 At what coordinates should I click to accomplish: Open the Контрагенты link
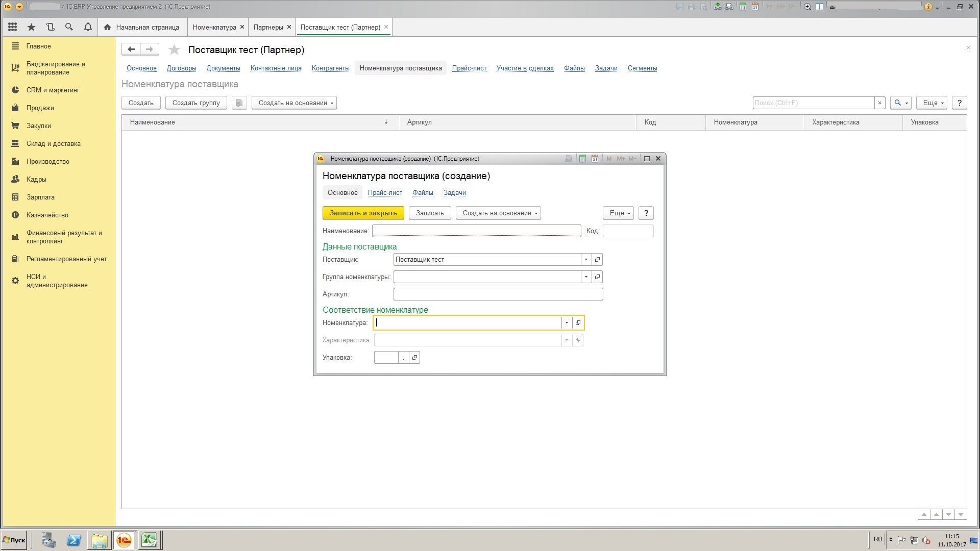coord(330,68)
